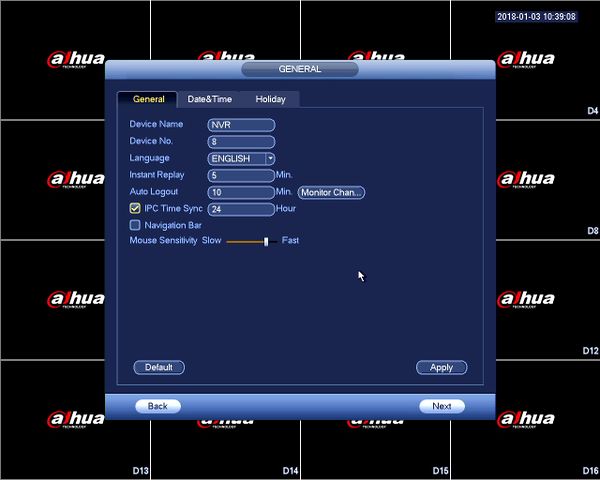
Task: Go to previous page with Back
Action: click(158, 406)
